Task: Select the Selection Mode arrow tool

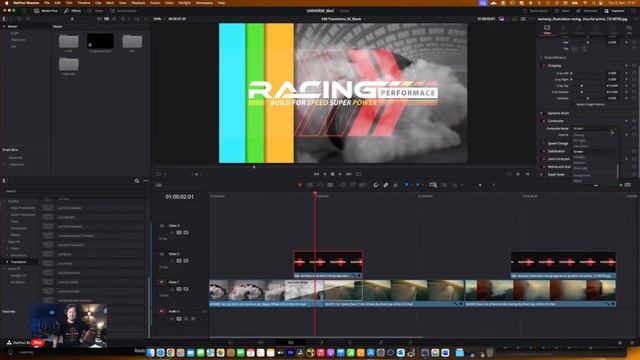Action: pyautogui.click(x=300, y=185)
